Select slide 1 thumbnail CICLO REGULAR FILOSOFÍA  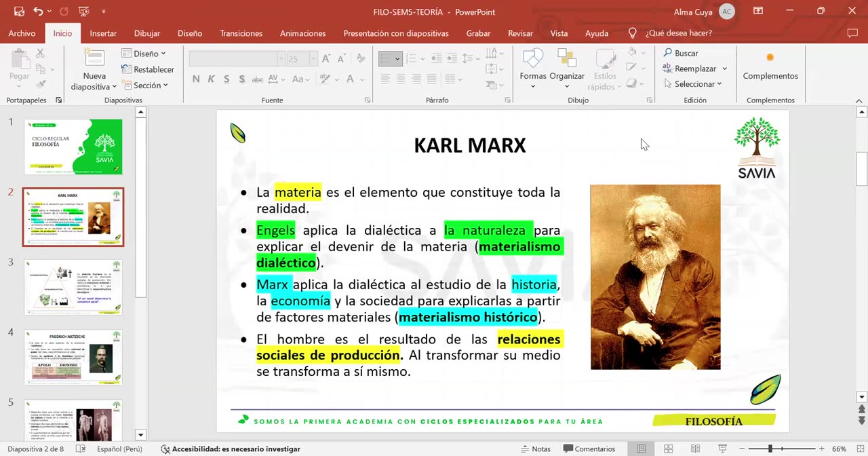[x=73, y=147]
